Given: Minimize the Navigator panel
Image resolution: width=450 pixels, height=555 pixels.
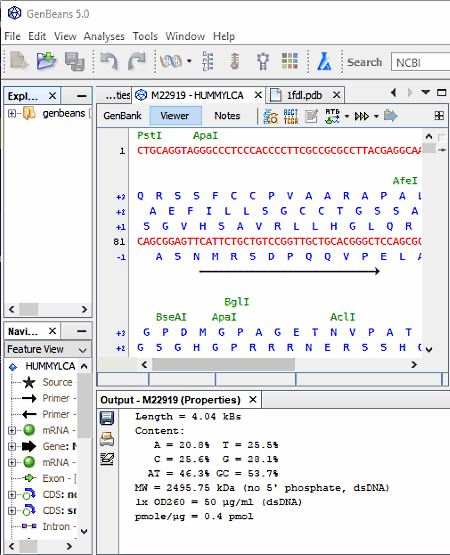Looking at the screenshot, I should pos(81,331).
